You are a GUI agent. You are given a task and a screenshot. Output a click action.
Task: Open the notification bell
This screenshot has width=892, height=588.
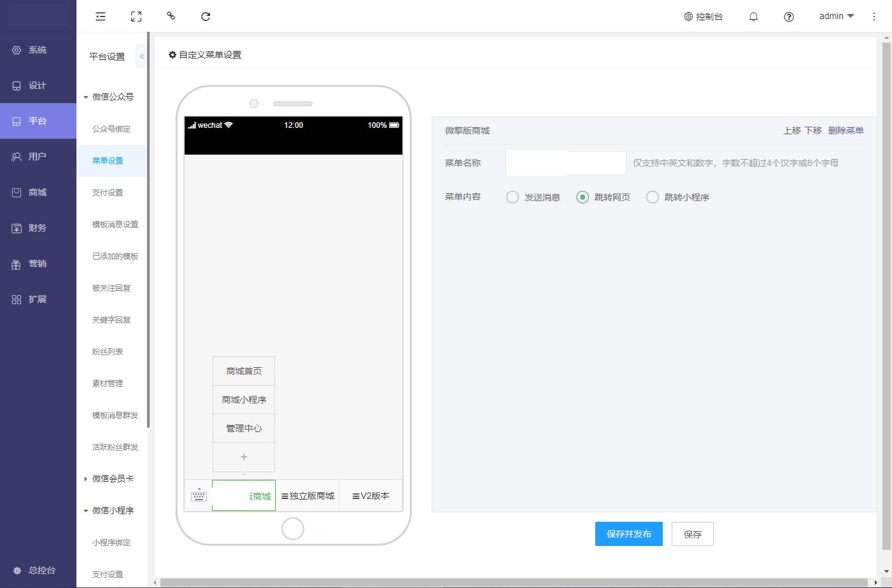[753, 17]
